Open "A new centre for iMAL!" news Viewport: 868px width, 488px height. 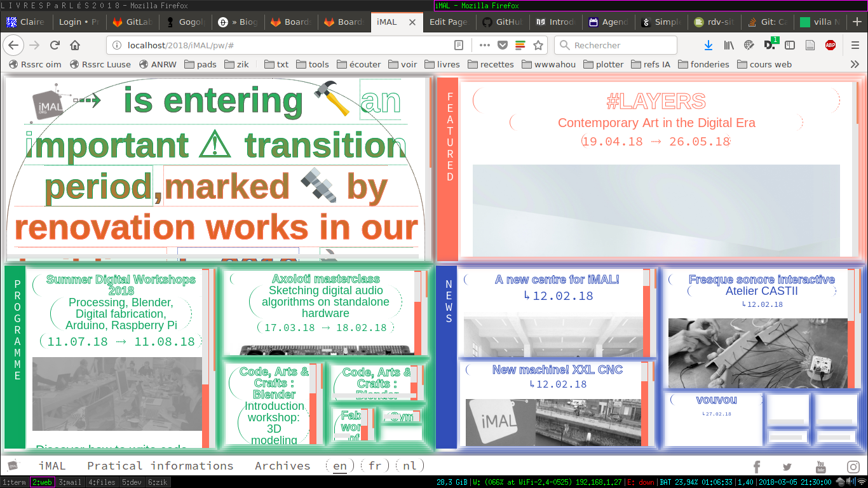557,280
